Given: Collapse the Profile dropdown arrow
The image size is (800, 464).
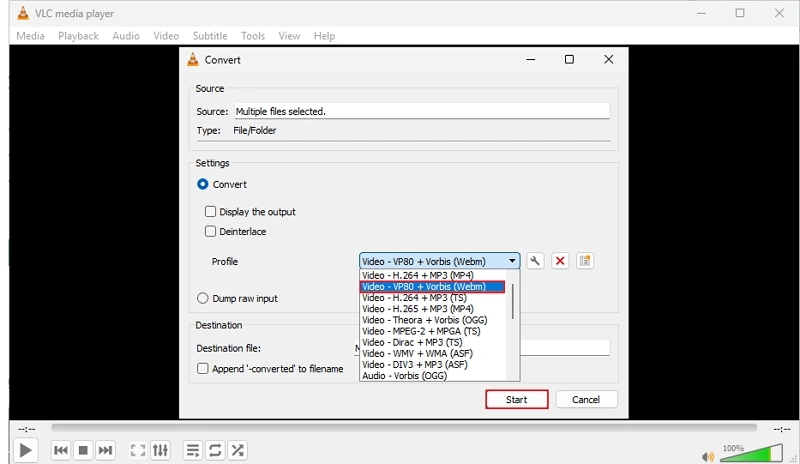Looking at the screenshot, I should (512, 261).
